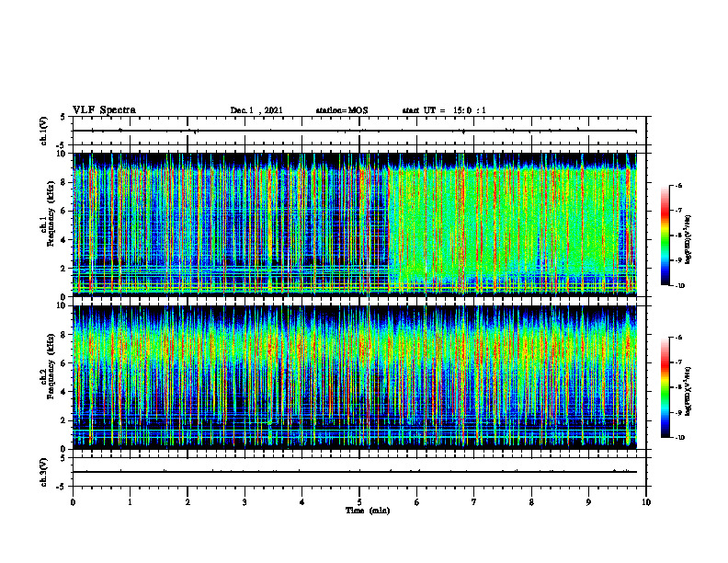Click the "4" tick on ch.1 frequency axis
728x563 pixels.
[64, 240]
